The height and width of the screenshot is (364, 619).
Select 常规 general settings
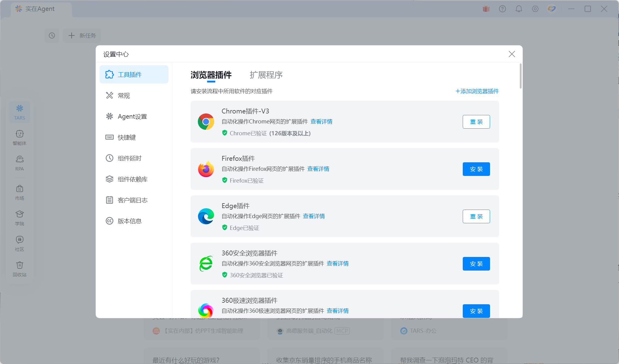(x=124, y=96)
